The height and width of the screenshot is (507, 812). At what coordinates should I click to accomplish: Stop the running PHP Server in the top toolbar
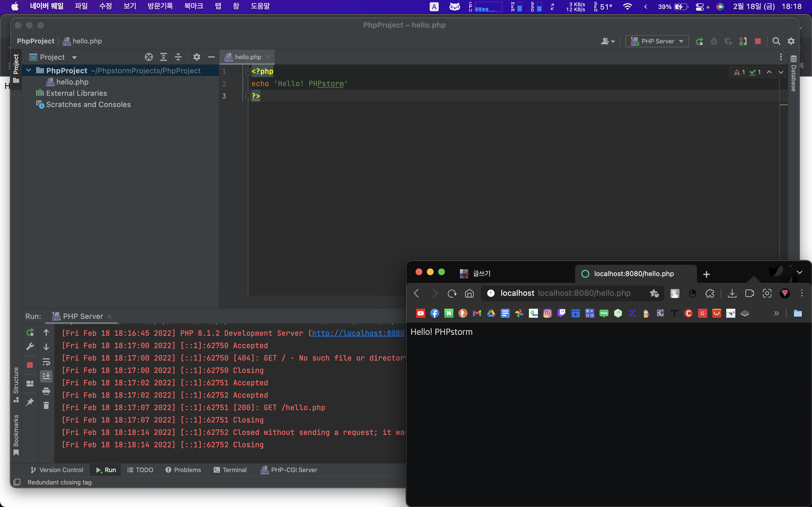(x=758, y=41)
